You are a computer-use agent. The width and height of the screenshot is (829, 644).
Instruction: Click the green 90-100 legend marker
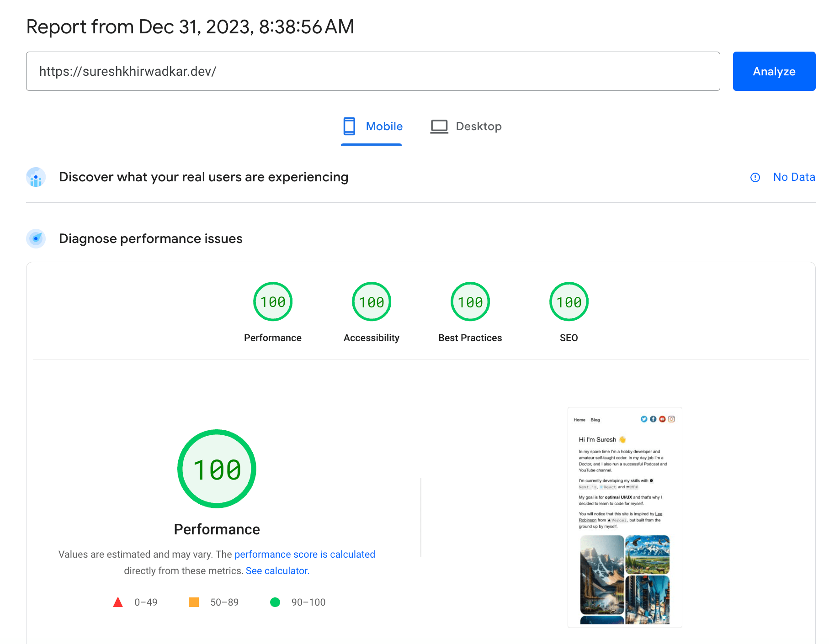click(x=275, y=602)
